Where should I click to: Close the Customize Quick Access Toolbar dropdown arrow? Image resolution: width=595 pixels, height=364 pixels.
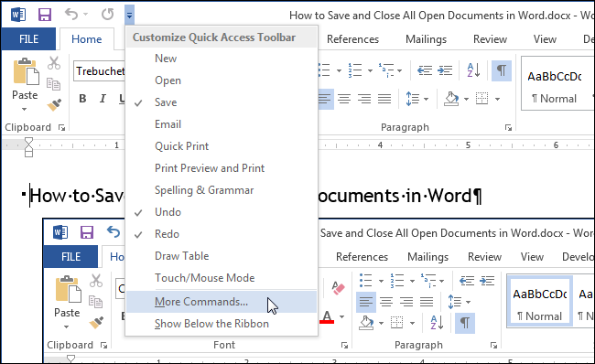click(x=129, y=16)
